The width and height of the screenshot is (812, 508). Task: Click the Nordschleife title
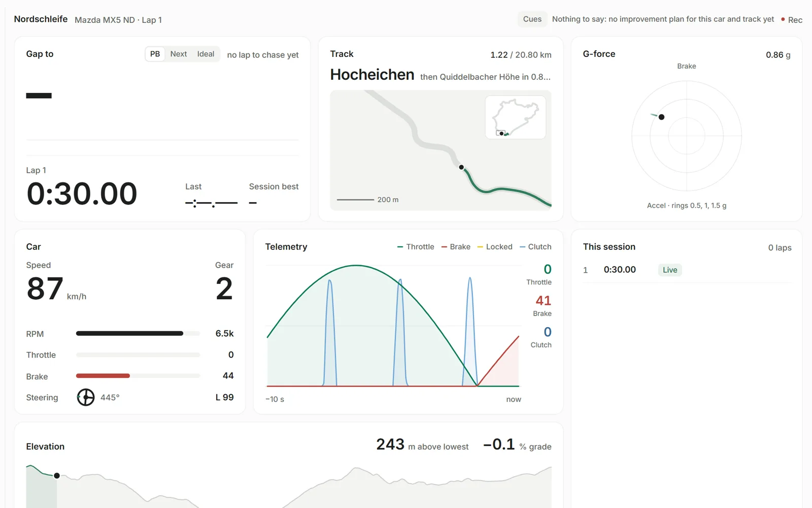click(x=41, y=19)
